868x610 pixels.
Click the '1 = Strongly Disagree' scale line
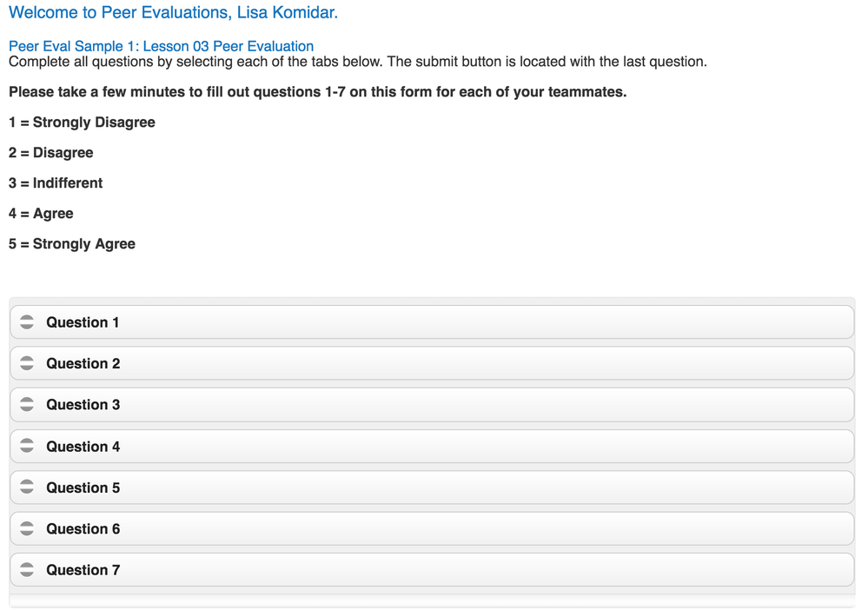(x=82, y=122)
